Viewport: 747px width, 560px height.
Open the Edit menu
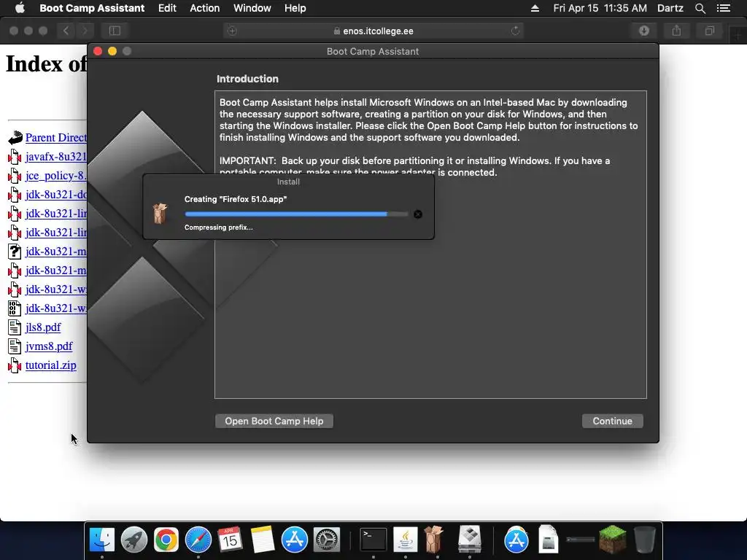[x=167, y=8]
